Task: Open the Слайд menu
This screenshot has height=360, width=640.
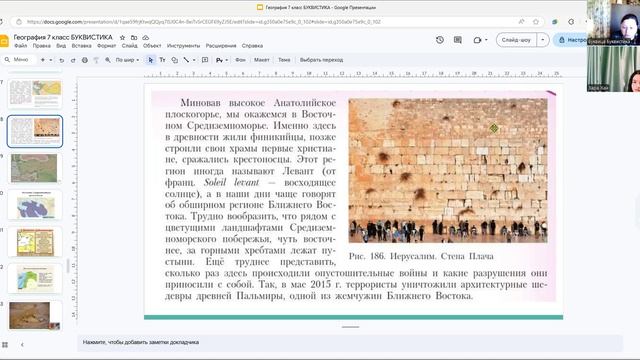Action: 129,46
